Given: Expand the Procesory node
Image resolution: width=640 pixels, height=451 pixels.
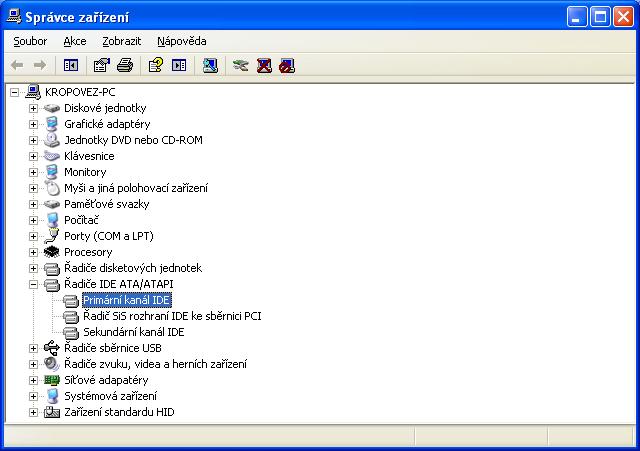Looking at the screenshot, I should coord(33,252).
